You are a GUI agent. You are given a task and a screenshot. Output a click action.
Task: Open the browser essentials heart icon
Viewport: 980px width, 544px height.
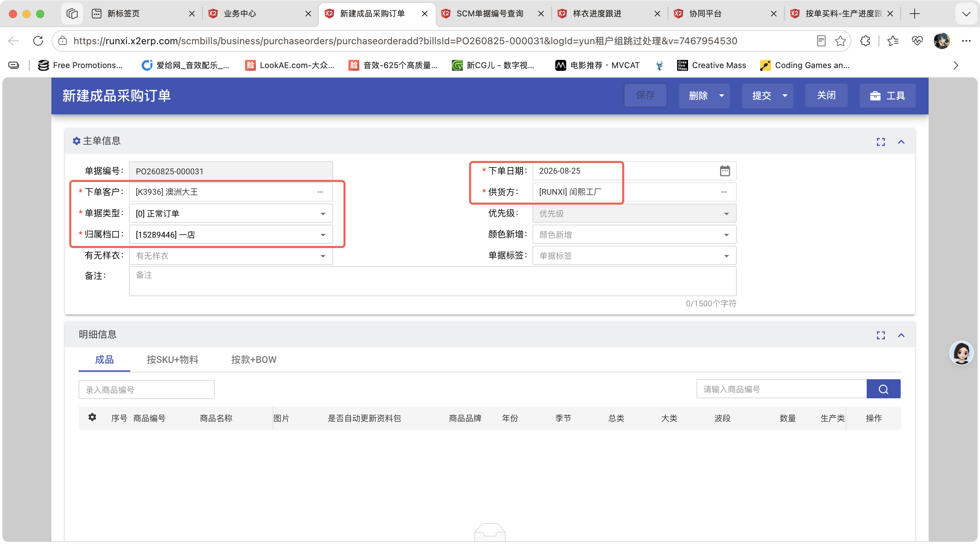click(x=917, y=41)
